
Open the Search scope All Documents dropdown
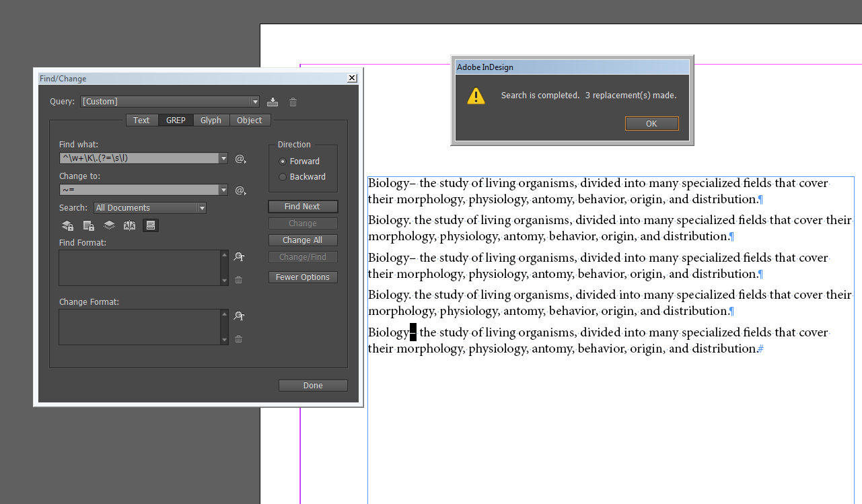pyautogui.click(x=149, y=208)
